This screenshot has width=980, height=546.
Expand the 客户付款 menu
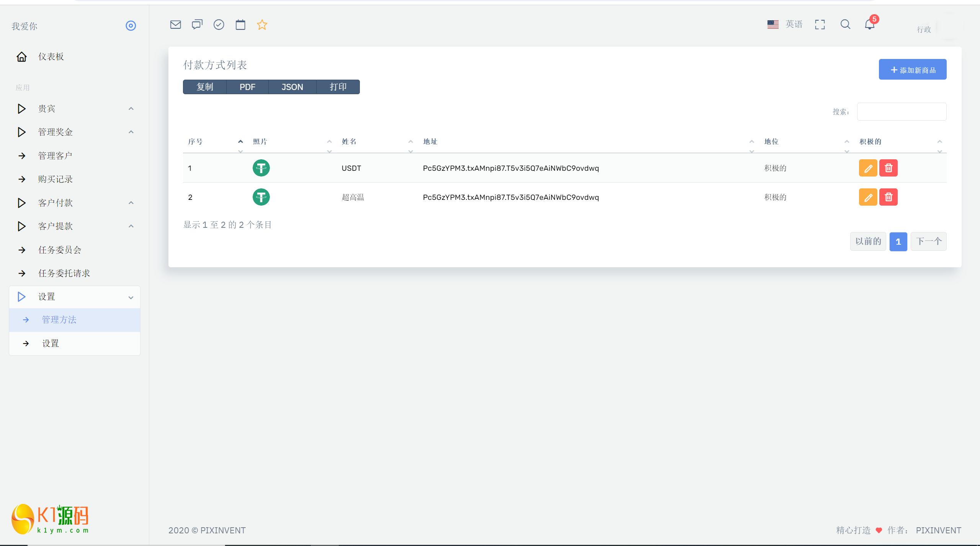75,203
